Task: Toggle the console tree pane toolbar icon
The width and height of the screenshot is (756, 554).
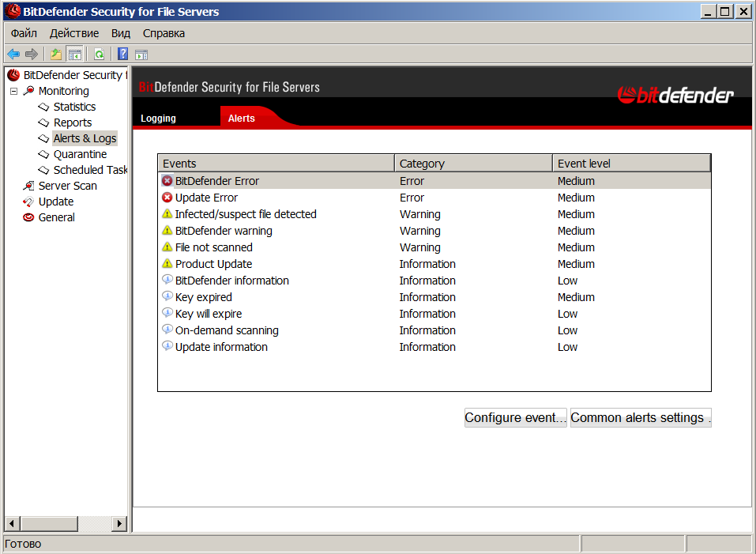Action: click(75, 55)
